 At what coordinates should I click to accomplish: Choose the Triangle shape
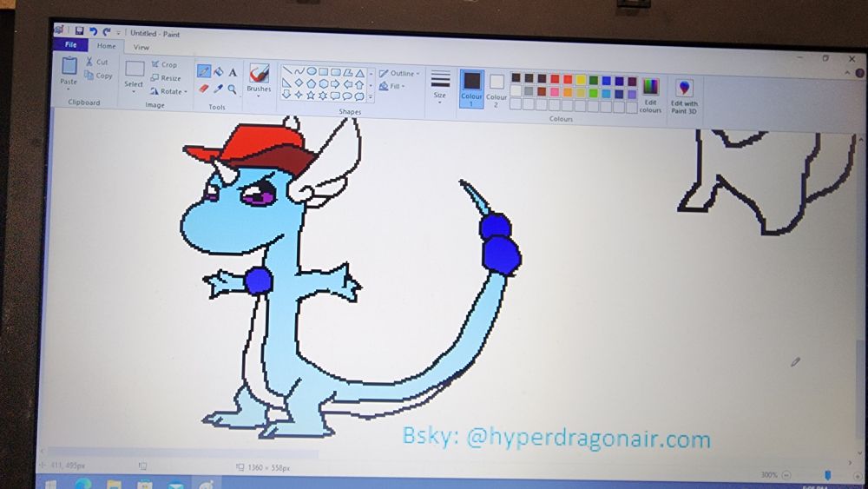tap(360, 73)
